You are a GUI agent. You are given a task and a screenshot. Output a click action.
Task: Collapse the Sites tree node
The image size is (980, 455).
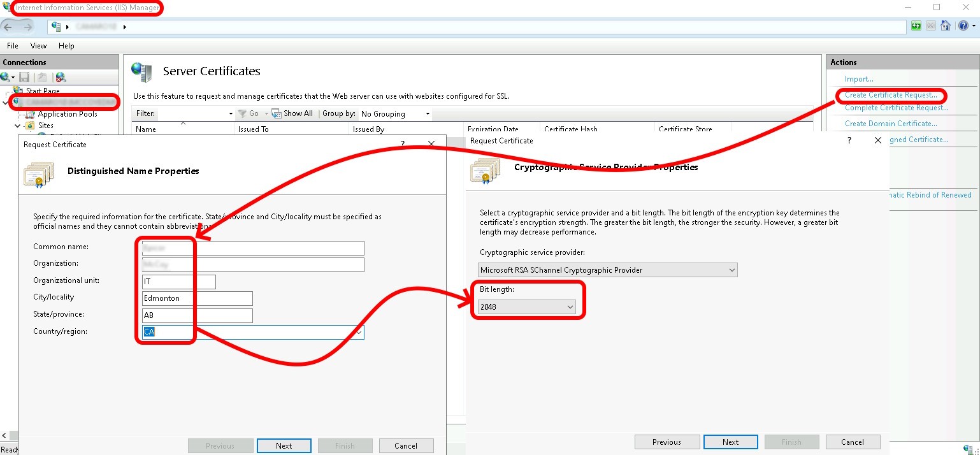pos(17,125)
